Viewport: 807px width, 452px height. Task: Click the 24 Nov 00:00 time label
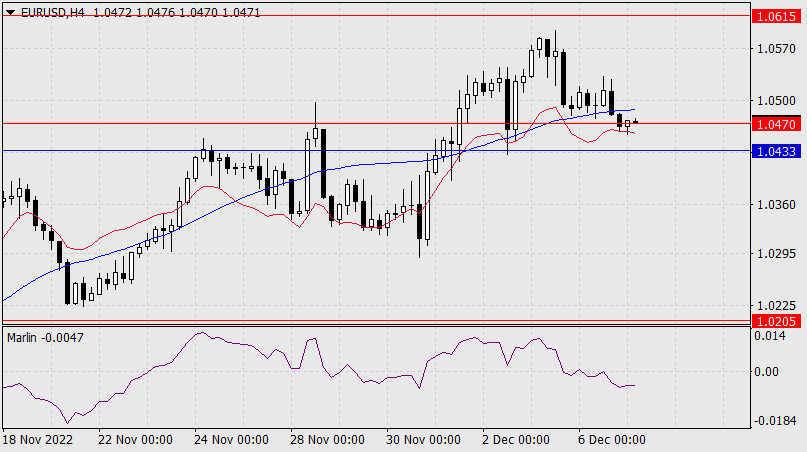[x=232, y=439]
